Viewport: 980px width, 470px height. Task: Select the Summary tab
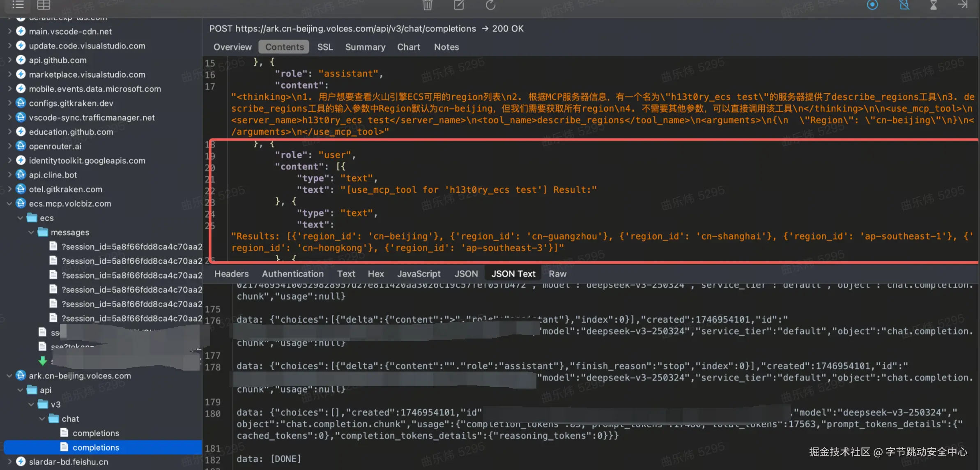pos(365,47)
